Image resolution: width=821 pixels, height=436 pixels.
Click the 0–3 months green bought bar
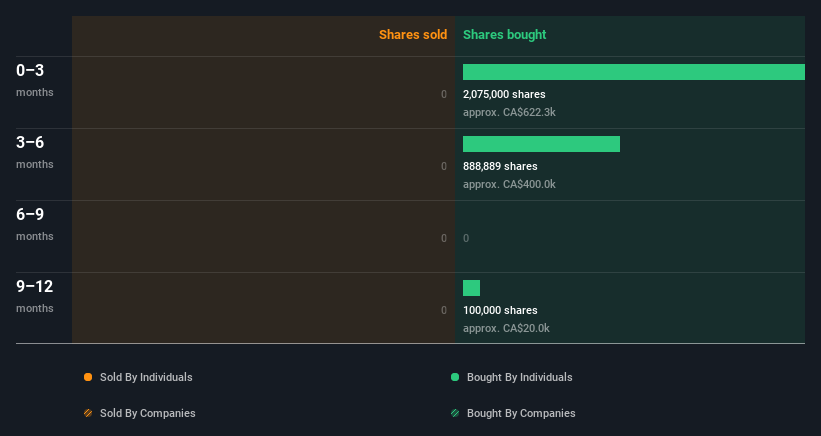[x=634, y=72]
